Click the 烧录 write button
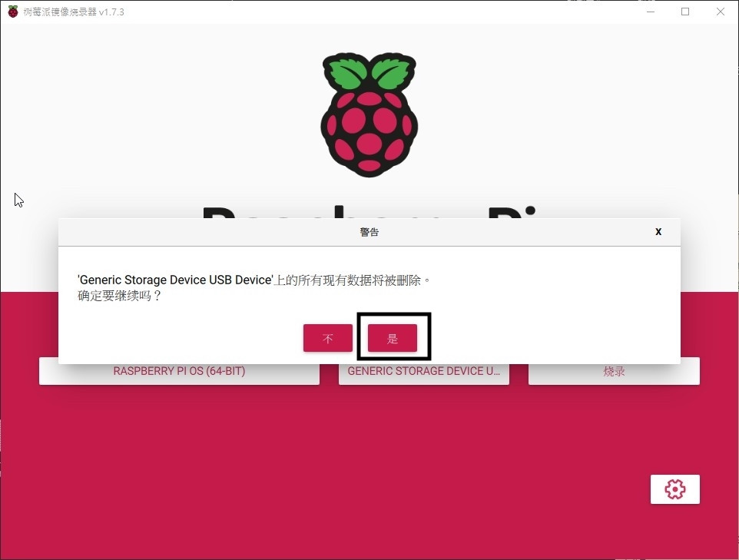The image size is (739, 560). point(614,372)
